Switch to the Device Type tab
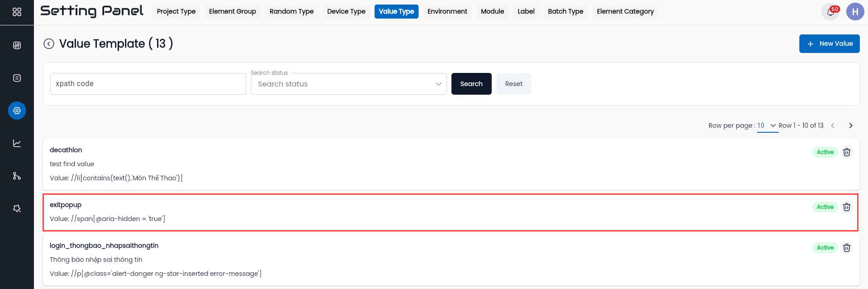 (346, 11)
